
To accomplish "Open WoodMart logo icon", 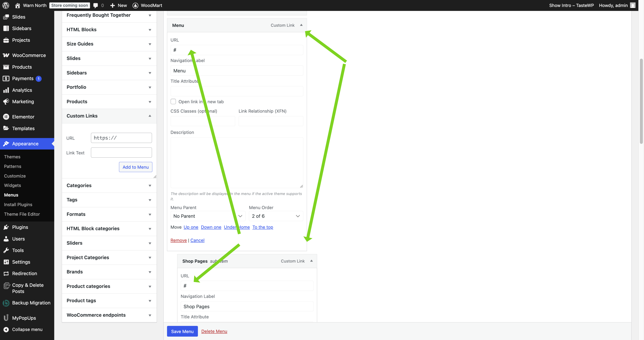I will [x=135, y=5].
